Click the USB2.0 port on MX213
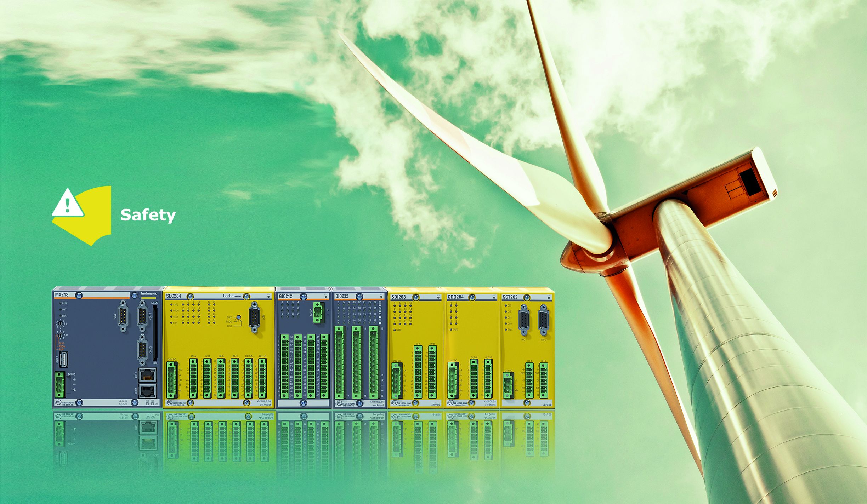The width and height of the screenshot is (867, 504). 64,359
